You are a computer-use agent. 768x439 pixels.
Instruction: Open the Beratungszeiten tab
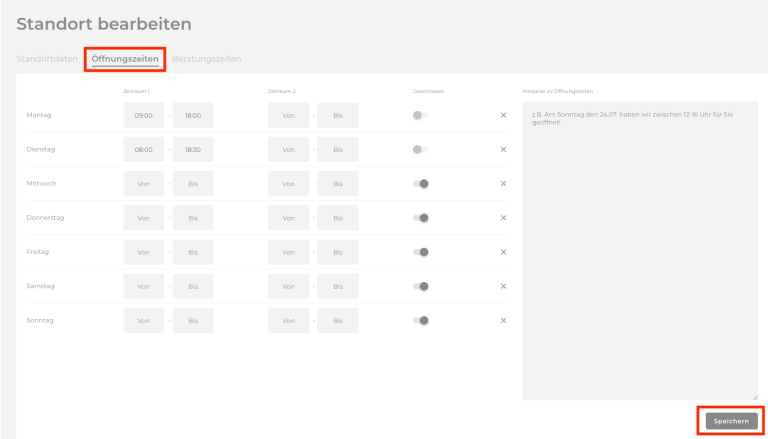(206, 59)
